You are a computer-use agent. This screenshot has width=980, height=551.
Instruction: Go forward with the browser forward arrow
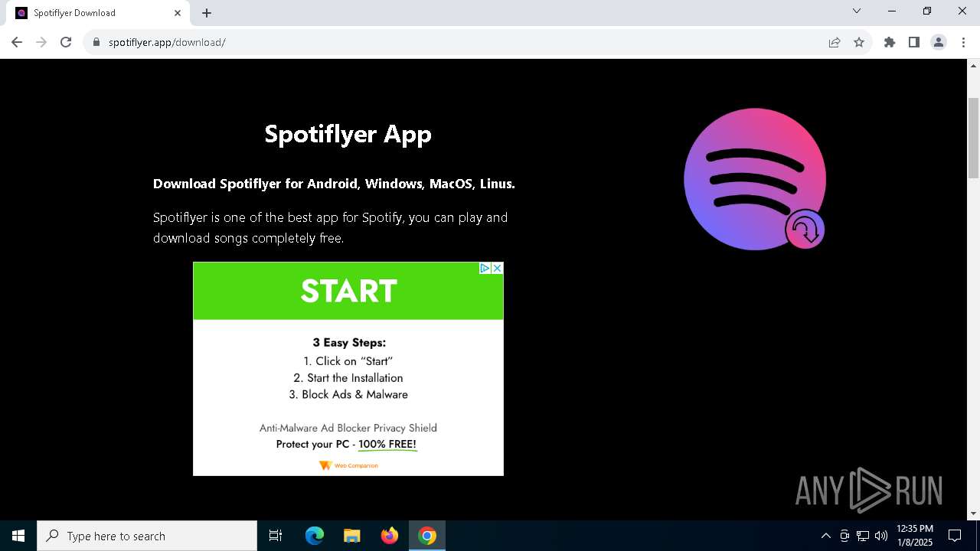41,42
